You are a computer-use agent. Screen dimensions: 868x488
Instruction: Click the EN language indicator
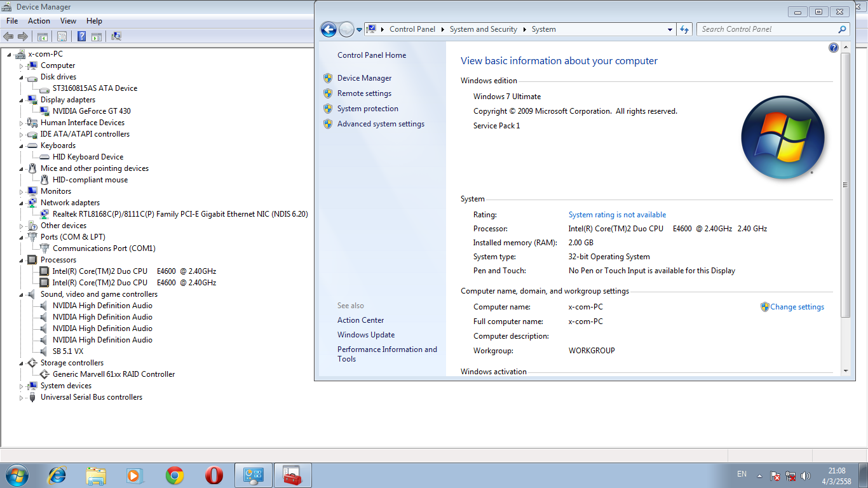click(x=742, y=474)
